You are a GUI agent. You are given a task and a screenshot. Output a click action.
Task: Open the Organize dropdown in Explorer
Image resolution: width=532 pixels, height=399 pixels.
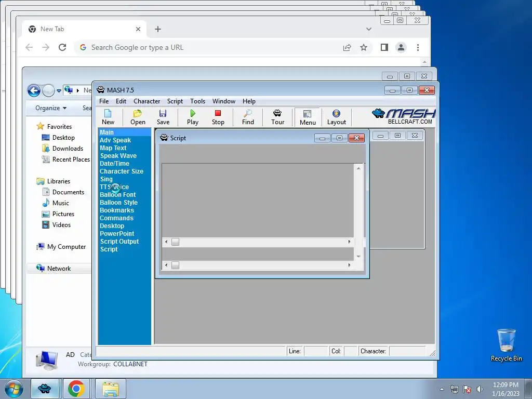click(x=51, y=108)
